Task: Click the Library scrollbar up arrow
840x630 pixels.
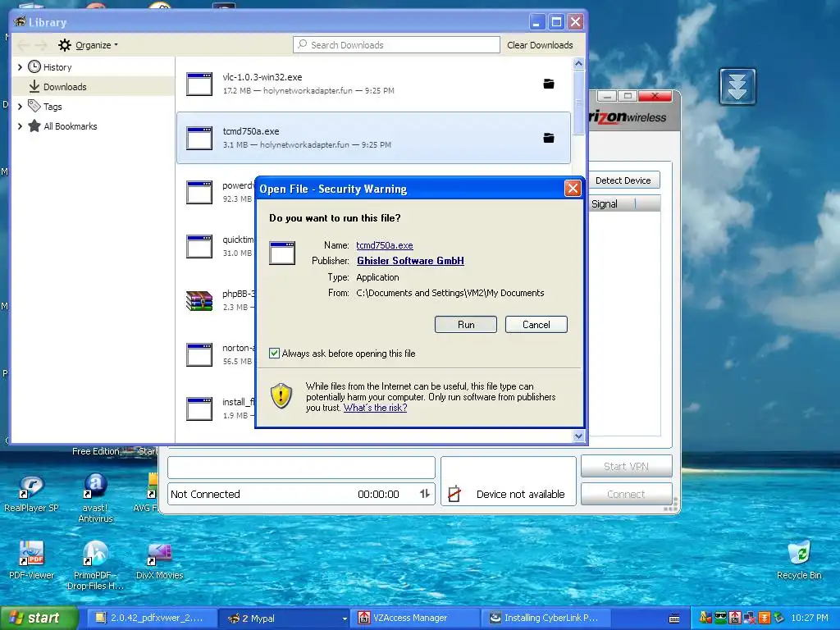Action: (x=578, y=64)
